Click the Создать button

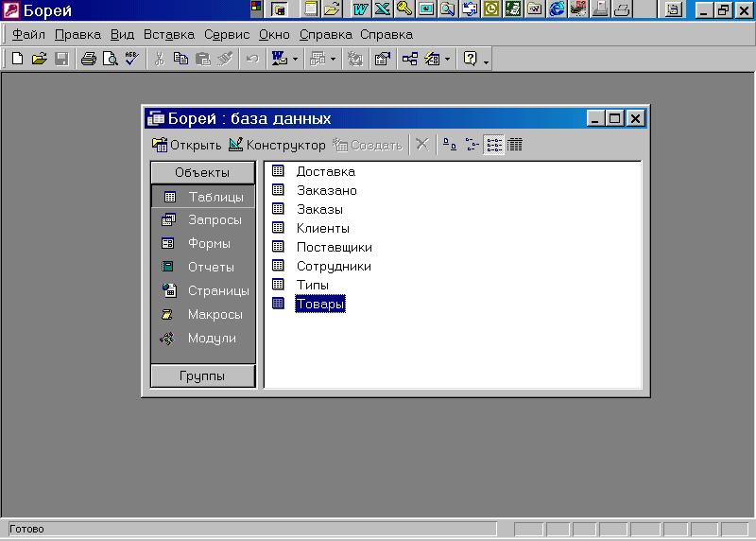point(368,145)
